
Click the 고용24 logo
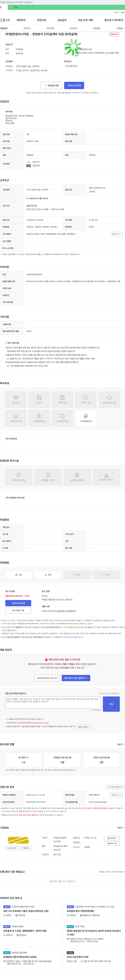click(x=5, y=20)
